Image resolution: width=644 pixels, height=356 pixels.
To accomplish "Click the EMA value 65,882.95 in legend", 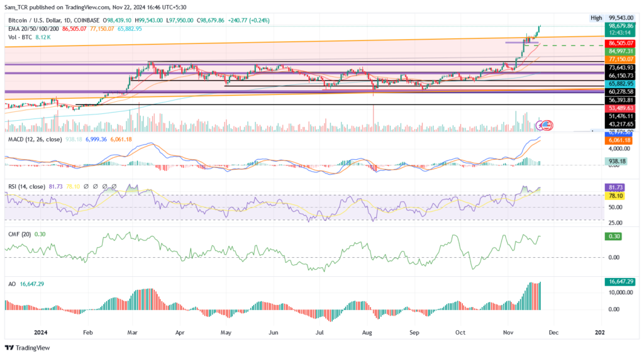I will 130,29.
